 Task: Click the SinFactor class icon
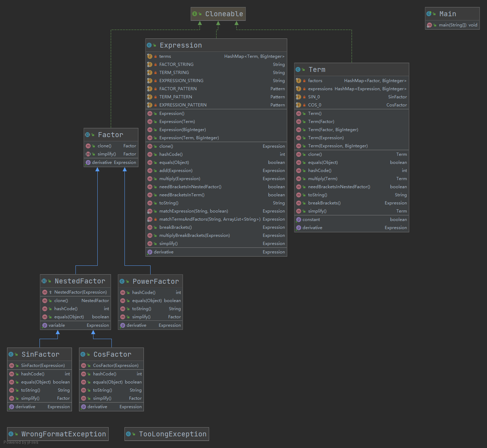11,354
